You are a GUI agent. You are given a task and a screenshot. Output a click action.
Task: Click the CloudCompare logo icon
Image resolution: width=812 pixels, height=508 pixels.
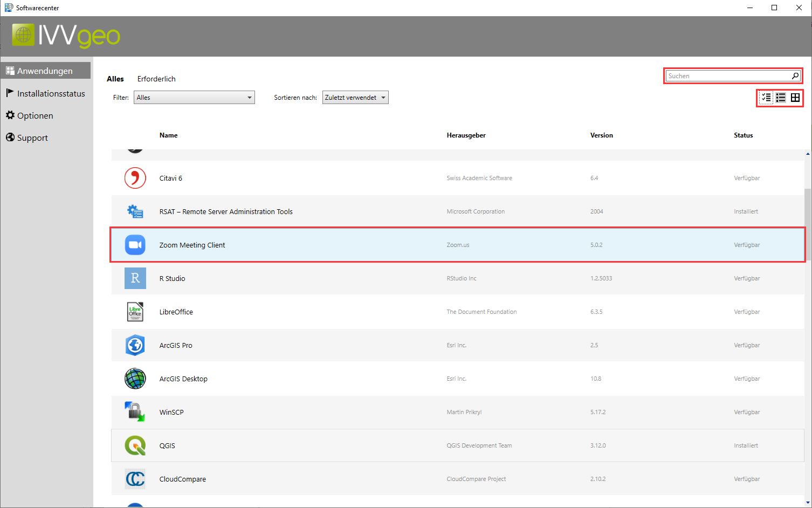135,479
